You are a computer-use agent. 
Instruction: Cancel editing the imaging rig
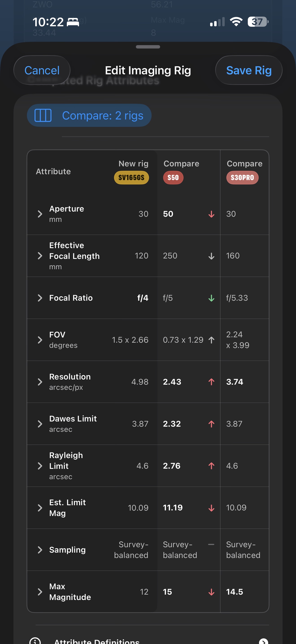pyautogui.click(x=42, y=70)
